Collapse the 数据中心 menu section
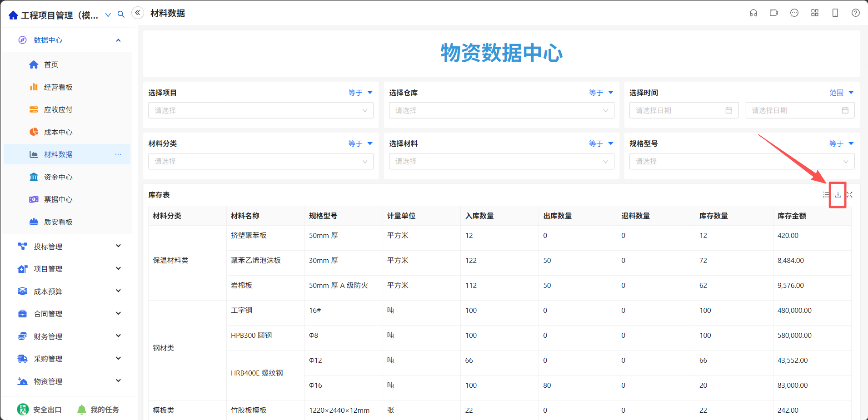Viewport: 868px width, 420px height. click(69, 40)
